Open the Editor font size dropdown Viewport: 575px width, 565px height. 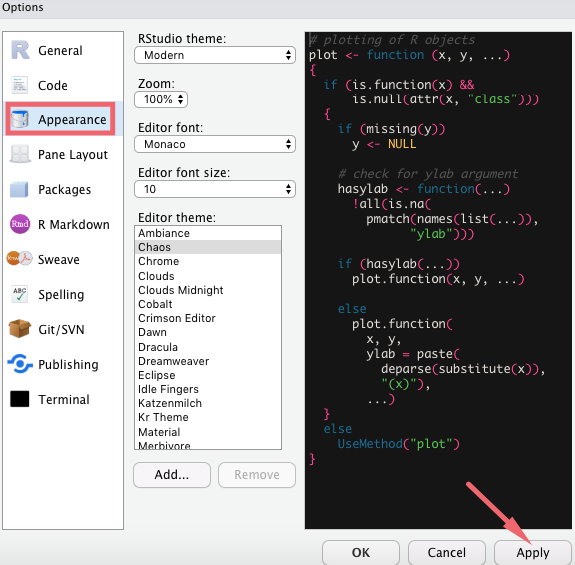pyautogui.click(x=215, y=189)
